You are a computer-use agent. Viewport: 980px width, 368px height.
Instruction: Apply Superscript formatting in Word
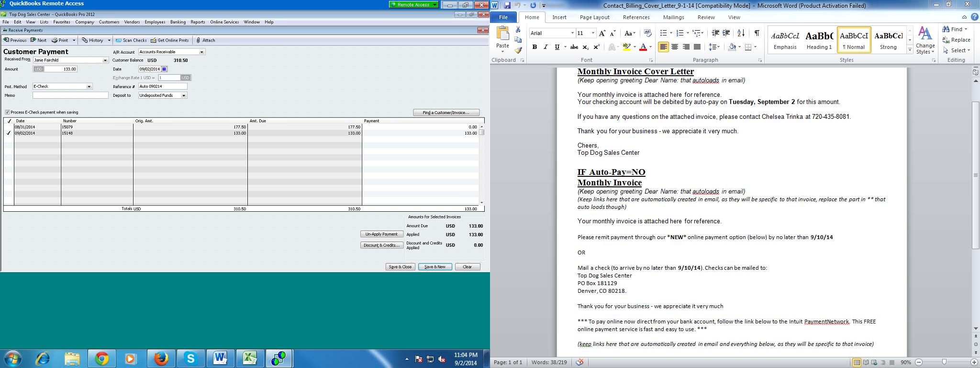pos(596,47)
